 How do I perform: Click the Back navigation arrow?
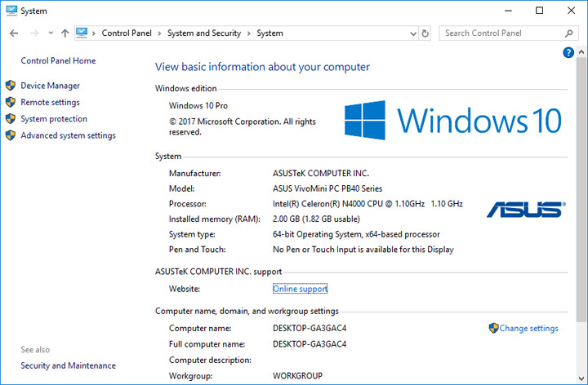tap(14, 33)
